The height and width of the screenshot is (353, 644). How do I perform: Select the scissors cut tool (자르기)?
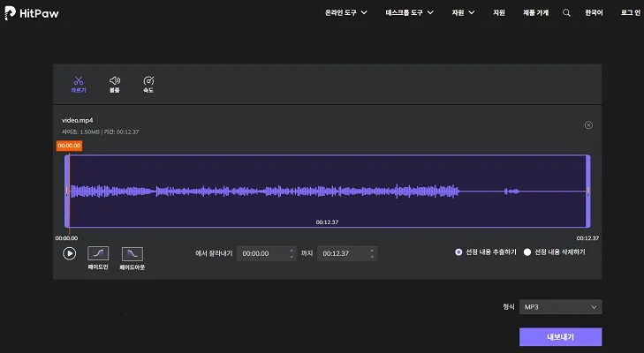click(78, 84)
